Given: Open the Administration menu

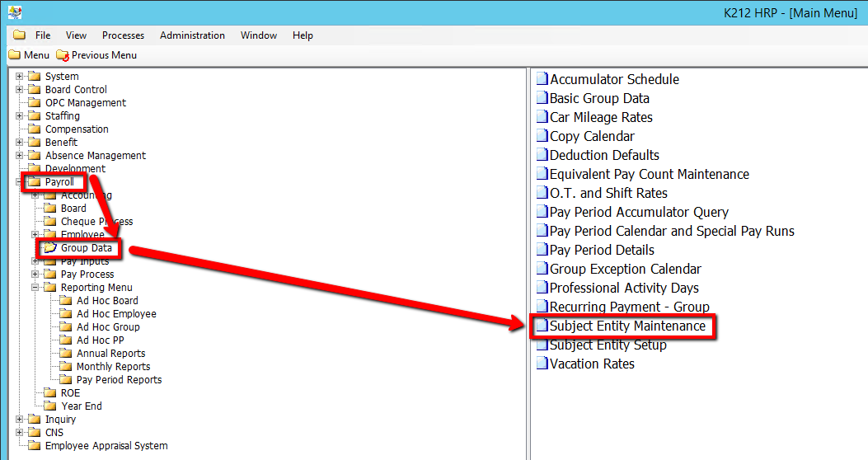Looking at the screenshot, I should click(x=192, y=35).
